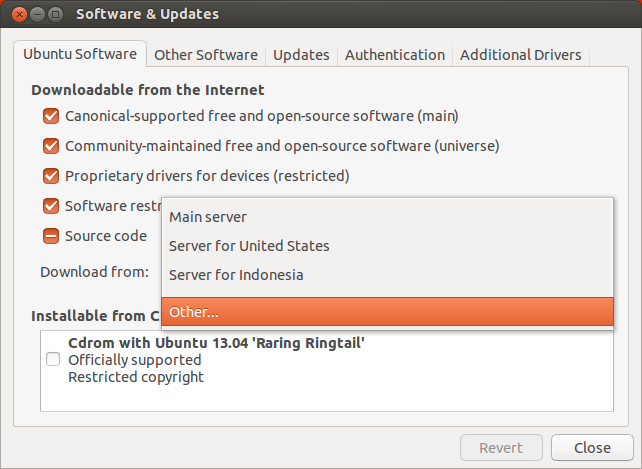Viewport: 642px width, 469px height.
Task: Toggle the Software restricted checkbox
Action: click(x=51, y=206)
